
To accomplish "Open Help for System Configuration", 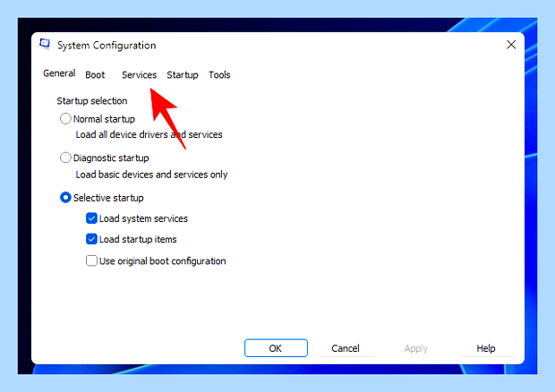I will 485,348.
